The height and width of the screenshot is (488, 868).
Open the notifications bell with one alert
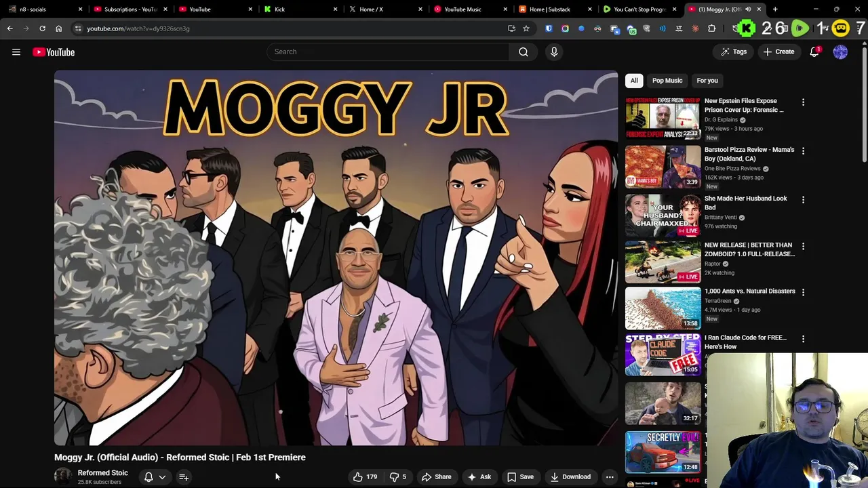click(814, 52)
